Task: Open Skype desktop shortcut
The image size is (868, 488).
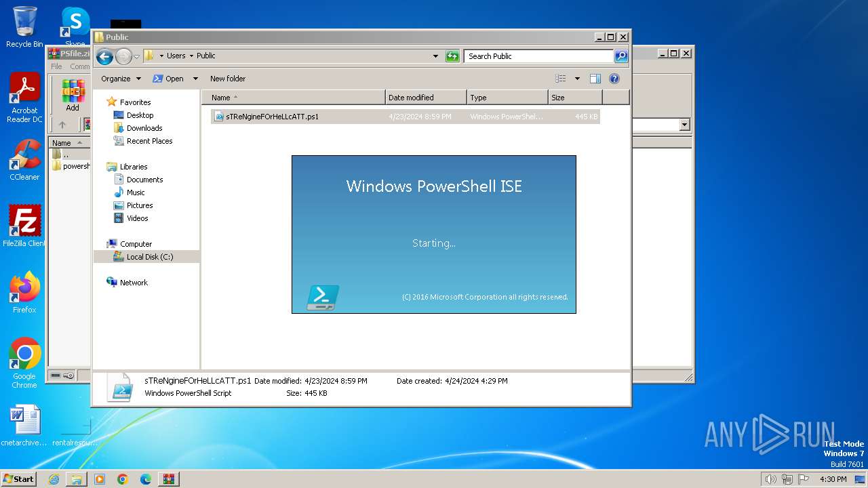Action: click(75, 27)
